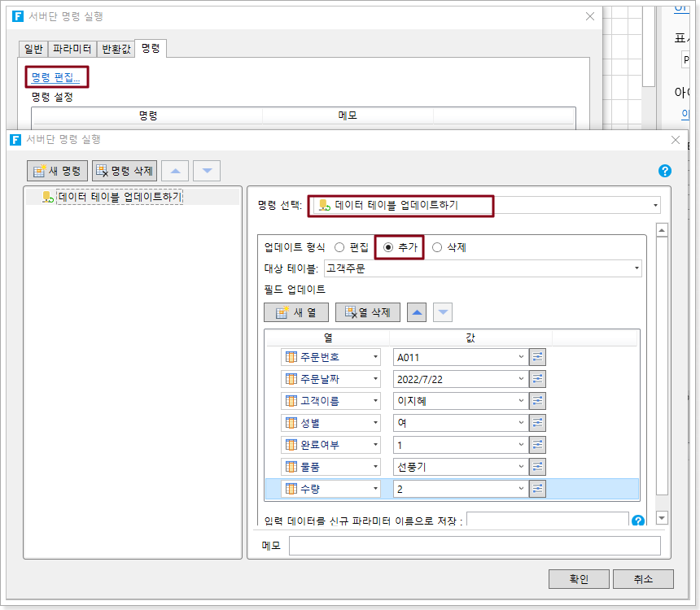Screen dimensions: 700x610
Task: Click move command down arrow button
Action: click(x=207, y=170)
